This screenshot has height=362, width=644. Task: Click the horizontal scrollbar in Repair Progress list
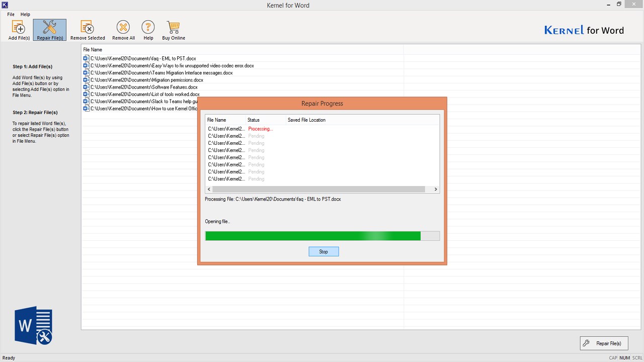pos(319,190)
